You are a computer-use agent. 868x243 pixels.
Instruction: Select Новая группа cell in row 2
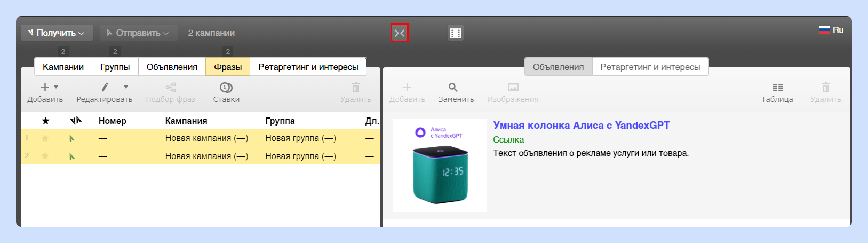[301, 156]
